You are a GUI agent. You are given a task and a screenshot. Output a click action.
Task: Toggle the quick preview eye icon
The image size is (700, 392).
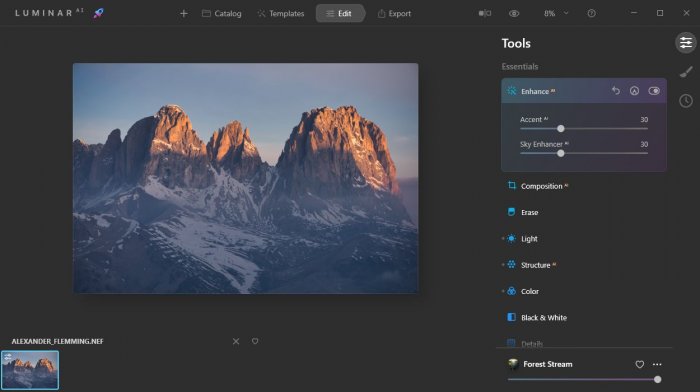514,13
